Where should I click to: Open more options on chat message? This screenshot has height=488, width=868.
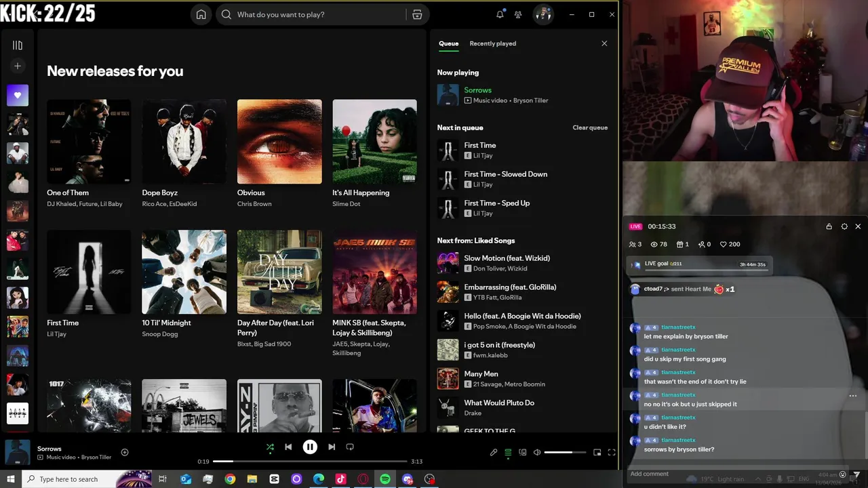coord(853,396)
